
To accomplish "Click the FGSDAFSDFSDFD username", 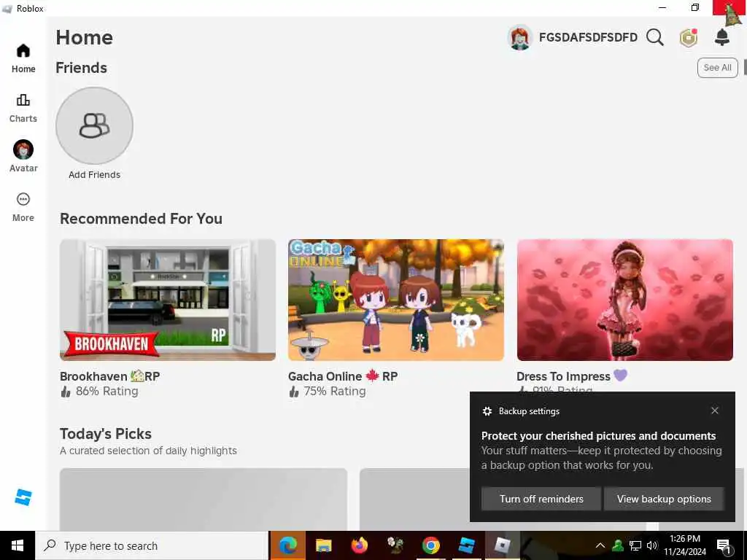I will coord(588,38).
